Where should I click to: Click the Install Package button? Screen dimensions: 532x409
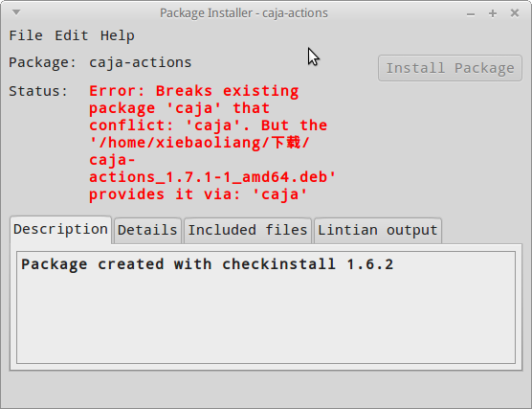(450, 68)
